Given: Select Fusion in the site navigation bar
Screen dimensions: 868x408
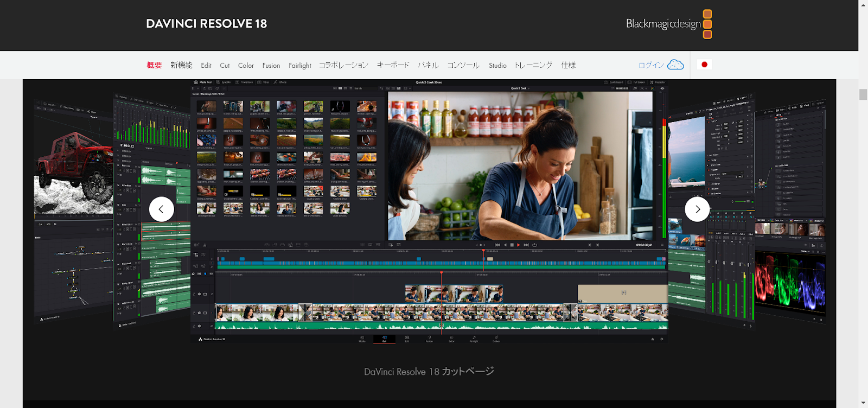Looking at the screenshot, I should (x=271, y=65).
